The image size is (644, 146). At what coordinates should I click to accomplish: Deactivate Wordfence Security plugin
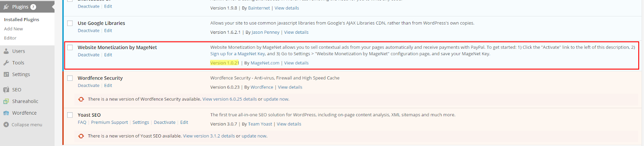[89, 85]
